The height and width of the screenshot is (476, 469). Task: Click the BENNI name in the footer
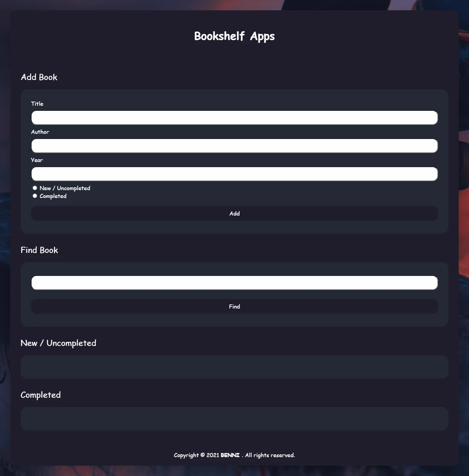pyautogui.click(x=230, y=455)
